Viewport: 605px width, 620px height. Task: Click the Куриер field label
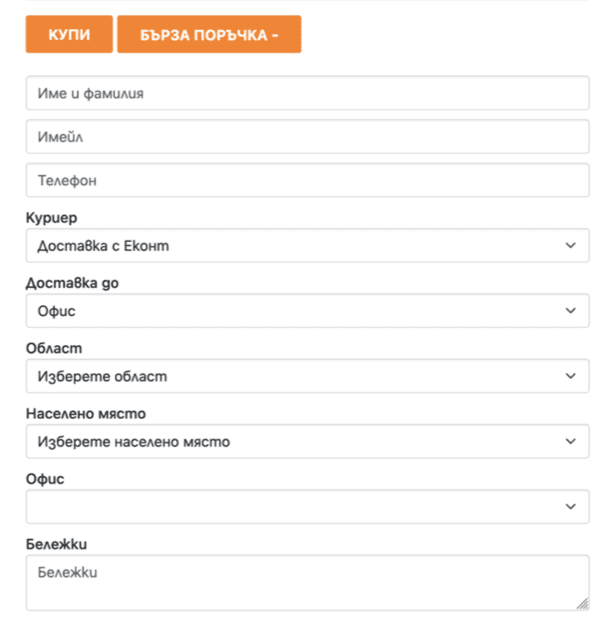point(50,218)
